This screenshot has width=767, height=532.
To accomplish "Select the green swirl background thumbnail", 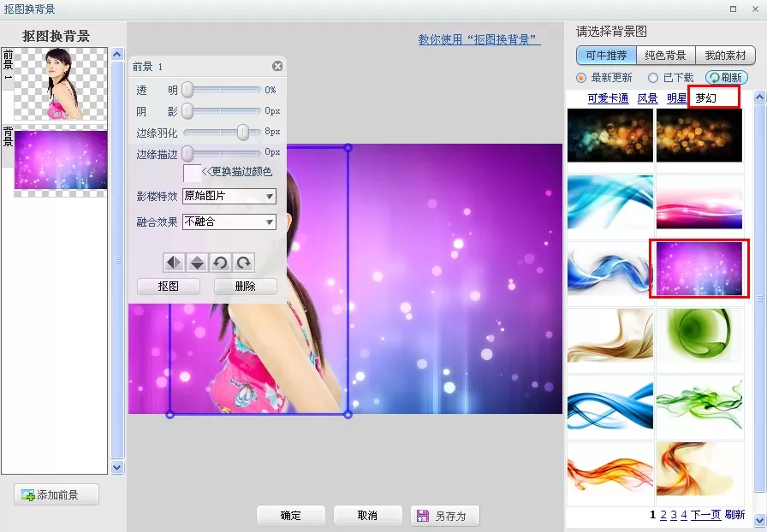I will click(x=699, y=336).
